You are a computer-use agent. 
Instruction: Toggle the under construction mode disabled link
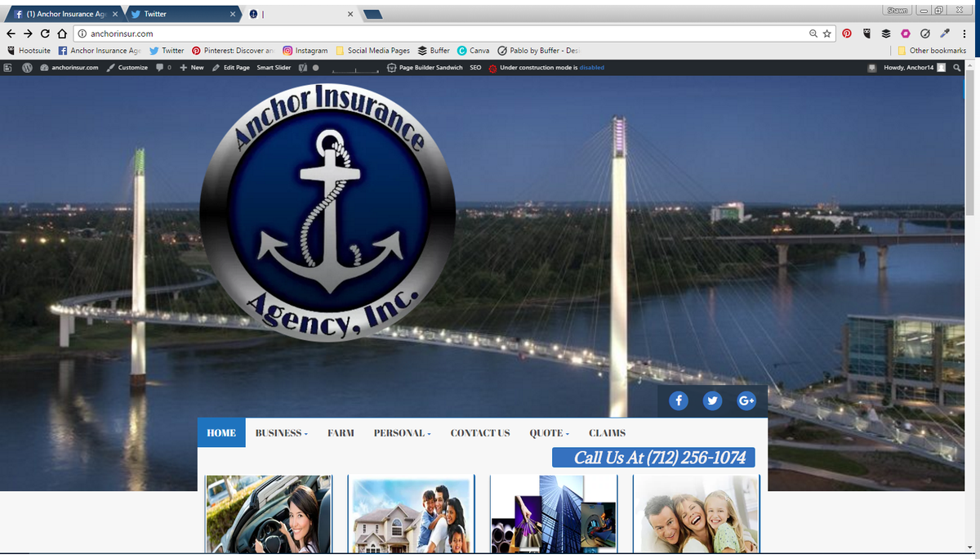point(592,68)
